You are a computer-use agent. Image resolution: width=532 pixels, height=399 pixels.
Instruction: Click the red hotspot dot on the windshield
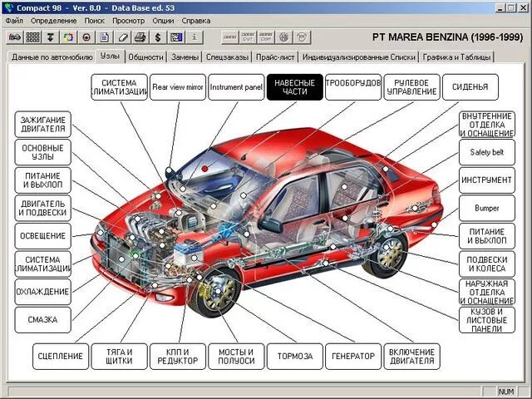pos(204,168)
